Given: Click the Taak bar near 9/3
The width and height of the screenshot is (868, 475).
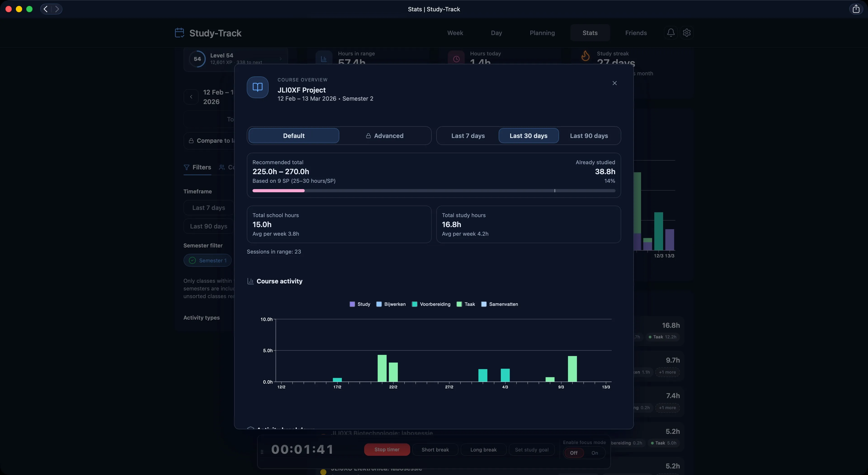Looking at the screenshot, I should [x=572, y=369].
